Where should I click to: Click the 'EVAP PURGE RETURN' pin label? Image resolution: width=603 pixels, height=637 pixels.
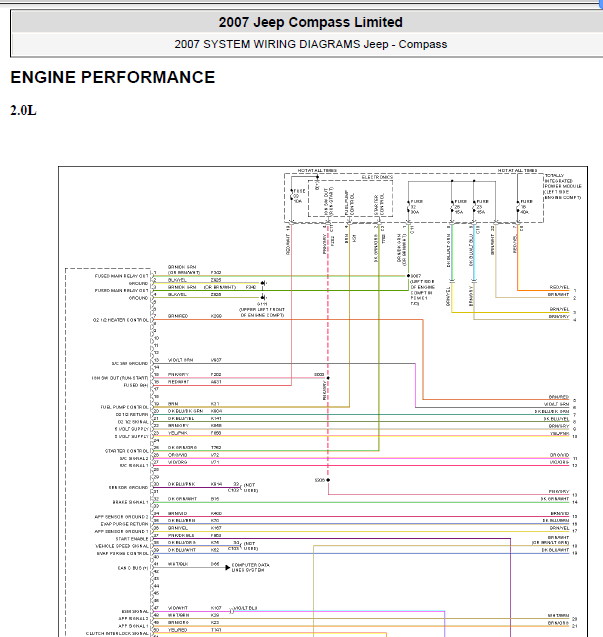(125, 524)
